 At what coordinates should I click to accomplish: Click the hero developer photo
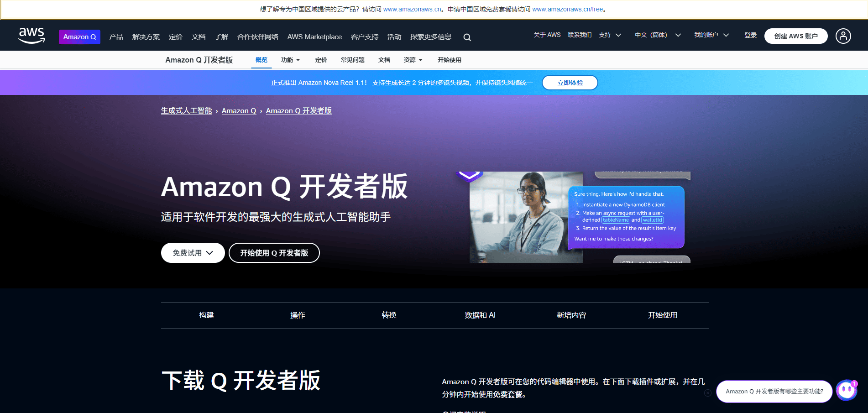tap(526, 217)
